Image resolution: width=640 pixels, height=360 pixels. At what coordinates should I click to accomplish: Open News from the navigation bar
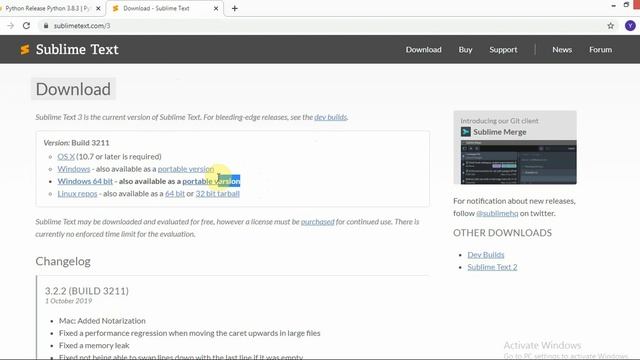pos(562,49)
